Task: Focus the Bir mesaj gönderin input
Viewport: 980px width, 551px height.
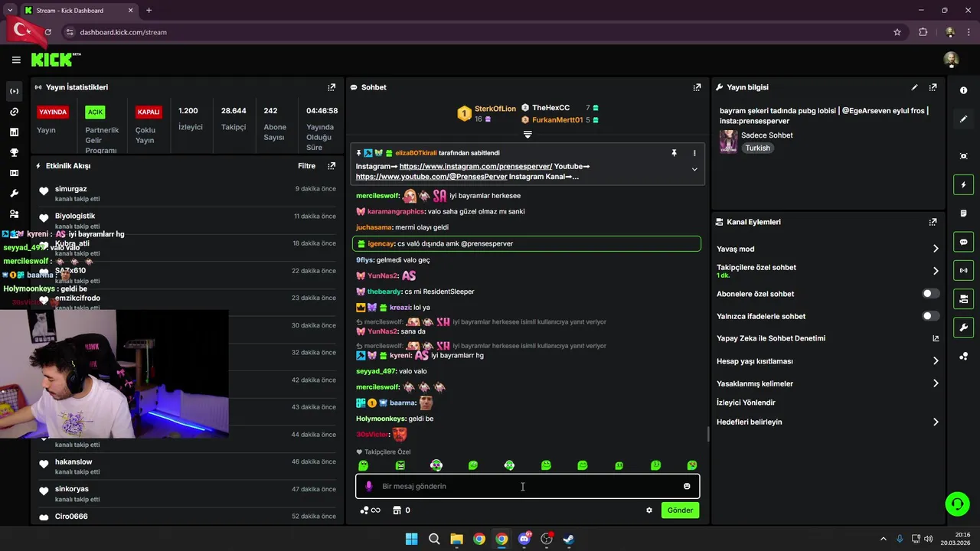Action: (528, 486)
